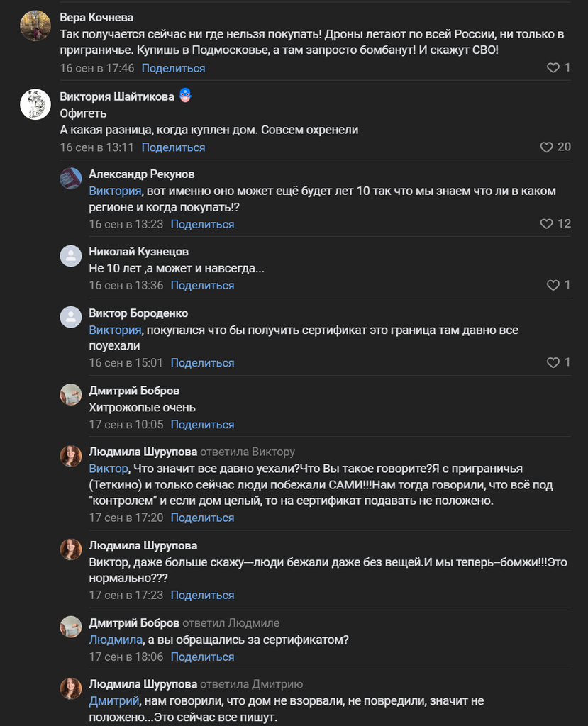588x726 pixels.
Task: Like Александр Рекунов's reply with 12 likes
Action: (x=546, y=223)
